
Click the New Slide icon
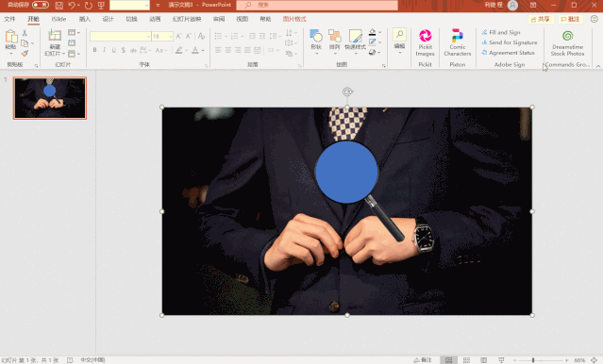(x=55, y=35)
